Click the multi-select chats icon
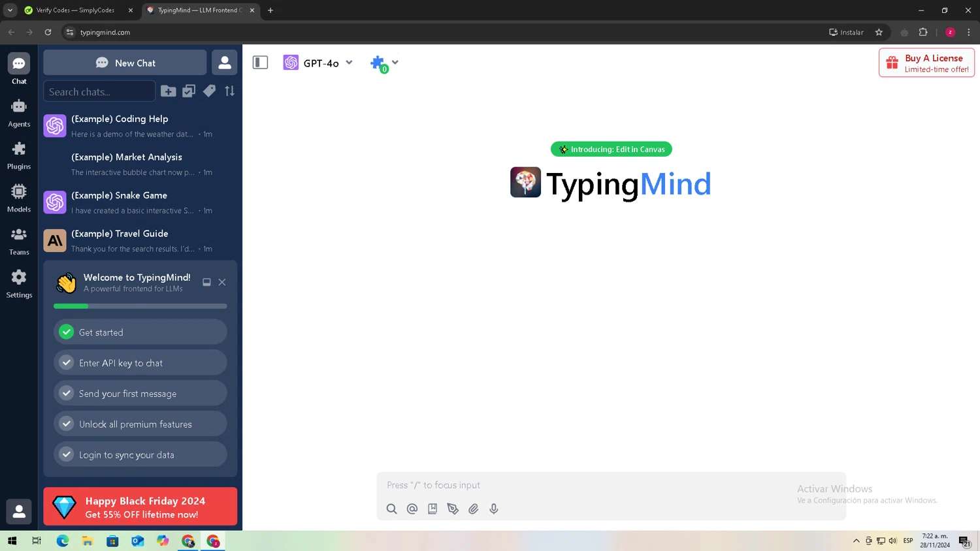The width and height of the screenshot is (980, 551). [189, 91]
